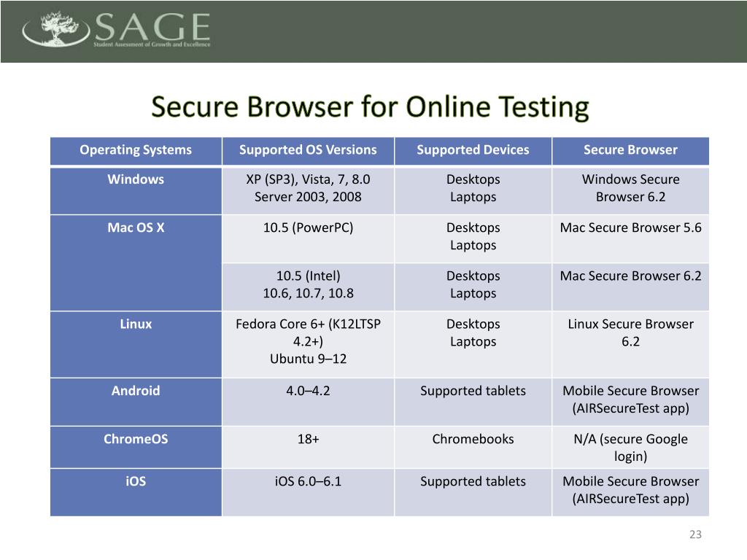Select the Supported Devices column header
747x560 pixels.
click(473, 151)
